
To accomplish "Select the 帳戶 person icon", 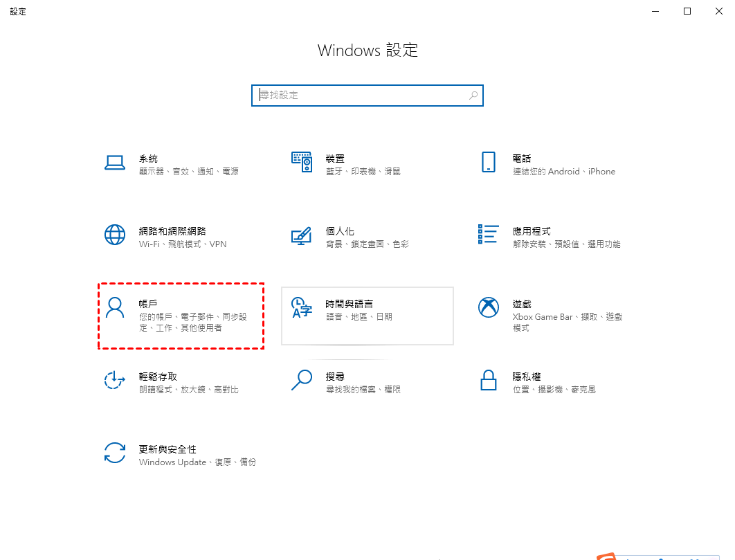I will 115,307.
